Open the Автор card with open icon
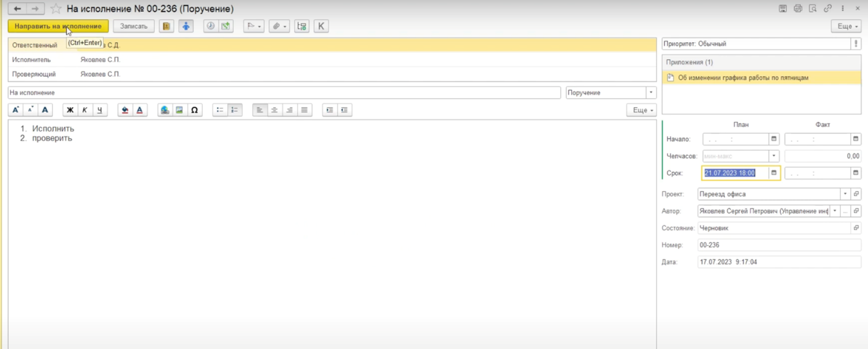This screenshot has width=868, height=349. [856, 211]
